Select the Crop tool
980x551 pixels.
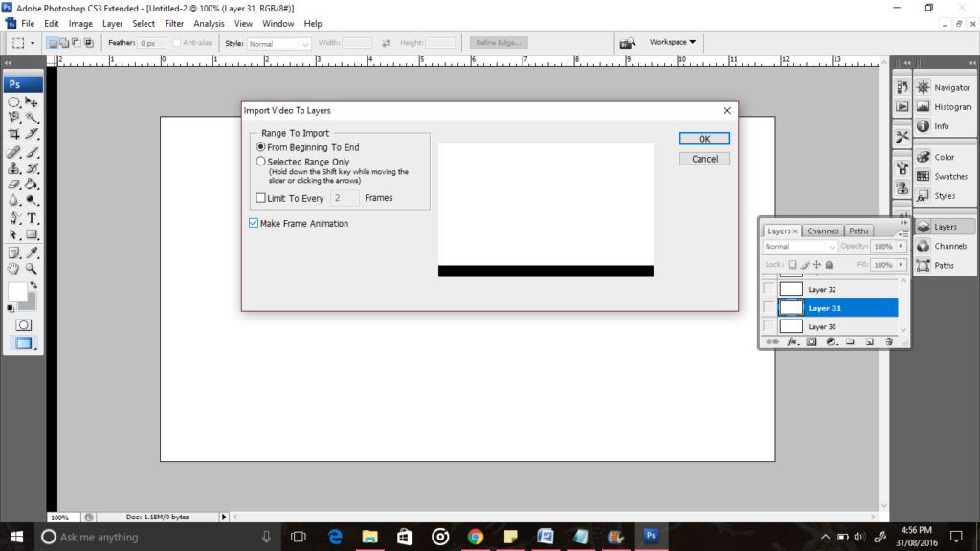click(x=13, y=133)
